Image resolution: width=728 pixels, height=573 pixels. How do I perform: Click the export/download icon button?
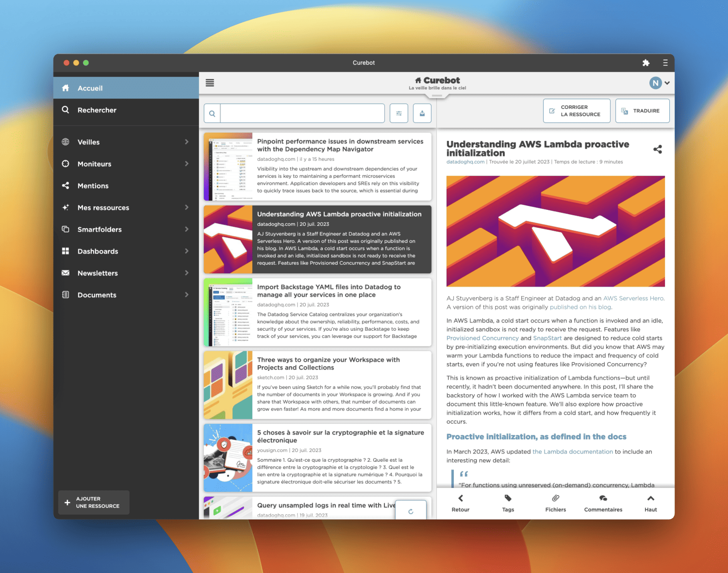[422, 113]
